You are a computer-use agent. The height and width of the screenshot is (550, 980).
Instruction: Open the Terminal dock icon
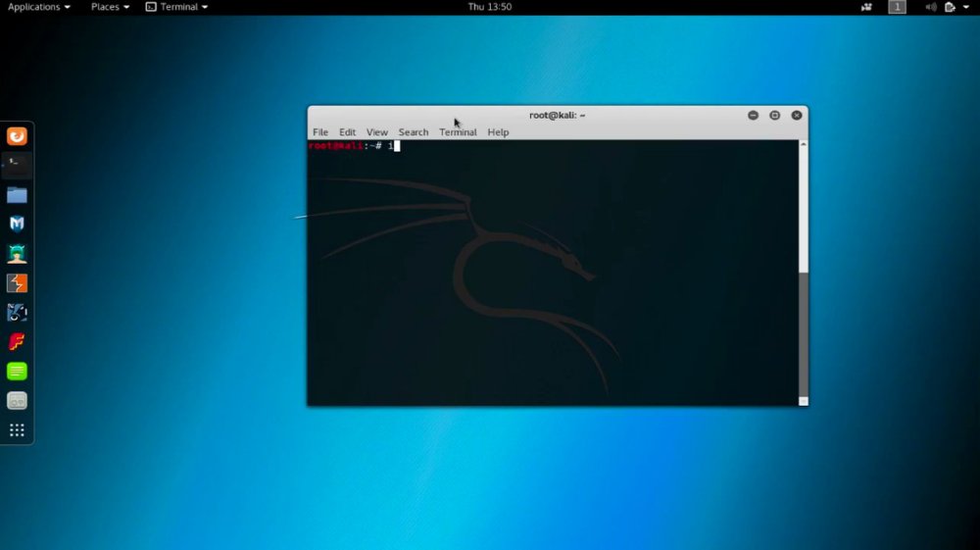pos(17,165)
